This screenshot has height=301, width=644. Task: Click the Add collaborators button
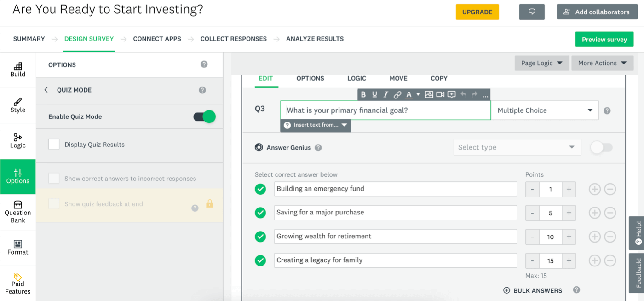597,12
